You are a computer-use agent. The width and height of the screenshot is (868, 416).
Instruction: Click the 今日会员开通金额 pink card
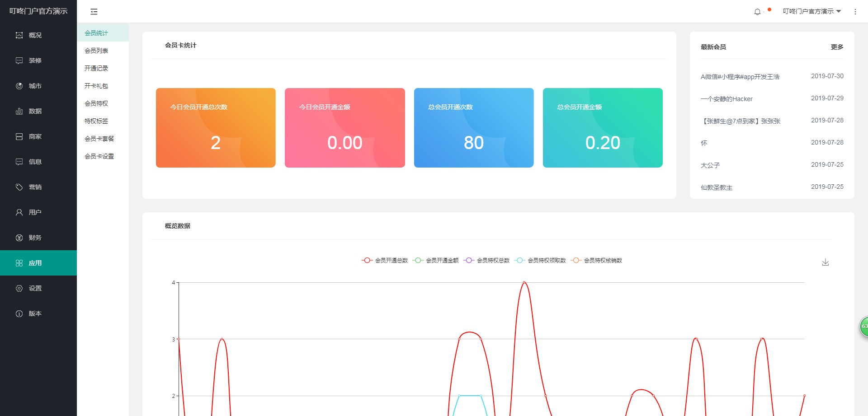click(345, 128)
